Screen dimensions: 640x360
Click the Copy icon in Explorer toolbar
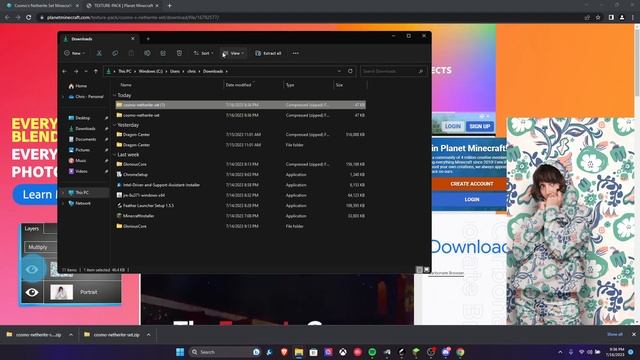click(x=115, y=53)
